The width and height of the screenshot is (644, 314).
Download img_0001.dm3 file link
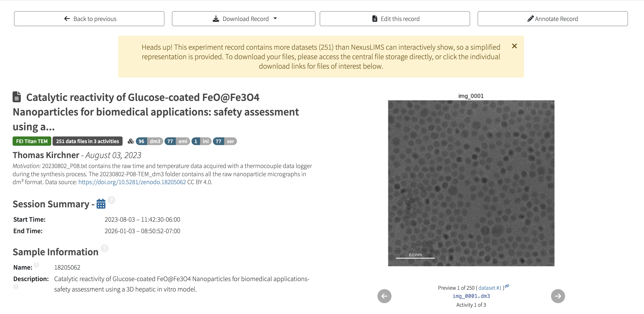pos(471,296)
